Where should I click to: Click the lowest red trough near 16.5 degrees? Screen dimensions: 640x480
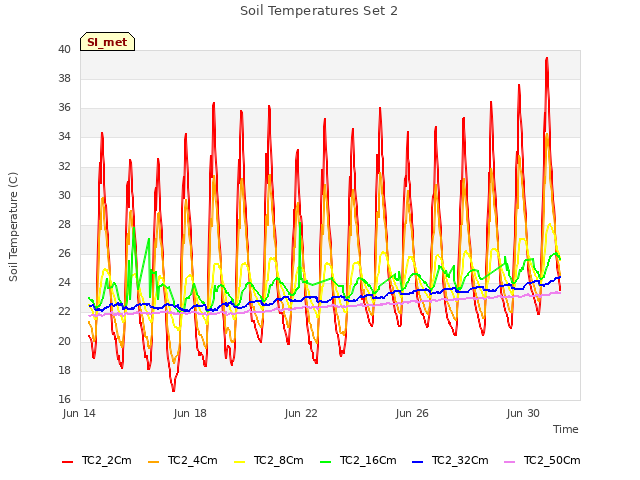point(173,390)
